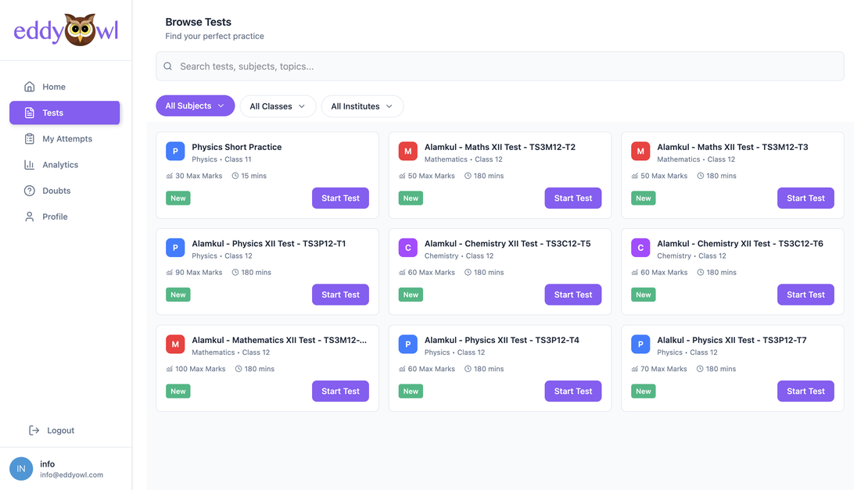The image size is (868, 490).
Task: Toggle the New badge on TS3M12-T3 card
Action: click(x=643, y=198)
